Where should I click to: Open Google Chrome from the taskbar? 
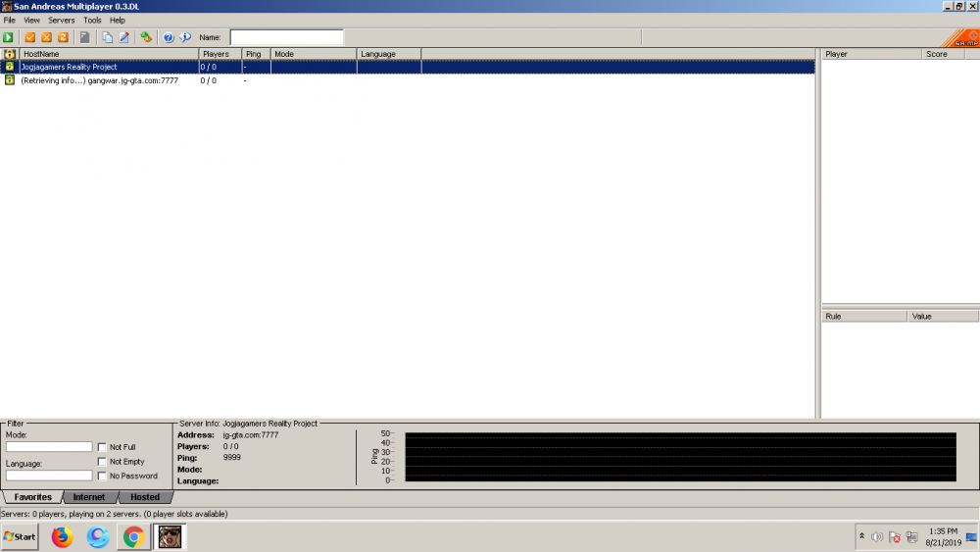click(x=133, y=537)
